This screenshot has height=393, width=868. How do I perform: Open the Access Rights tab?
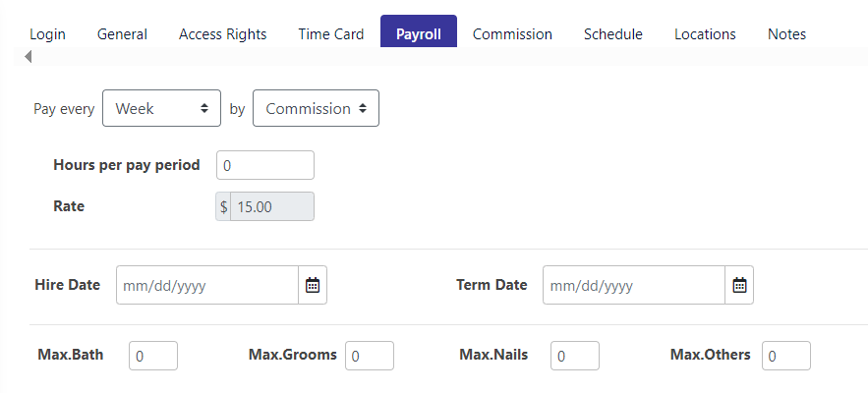(222, 34)
